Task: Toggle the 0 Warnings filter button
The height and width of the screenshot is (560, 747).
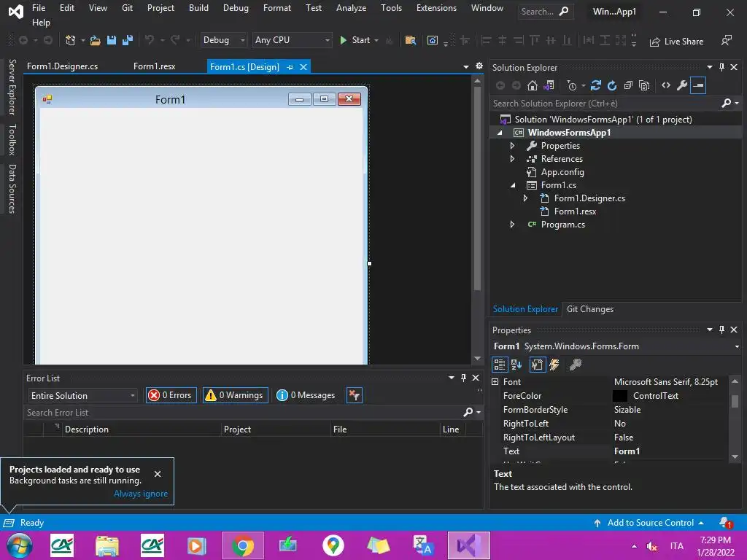Action: click(236, 395)
